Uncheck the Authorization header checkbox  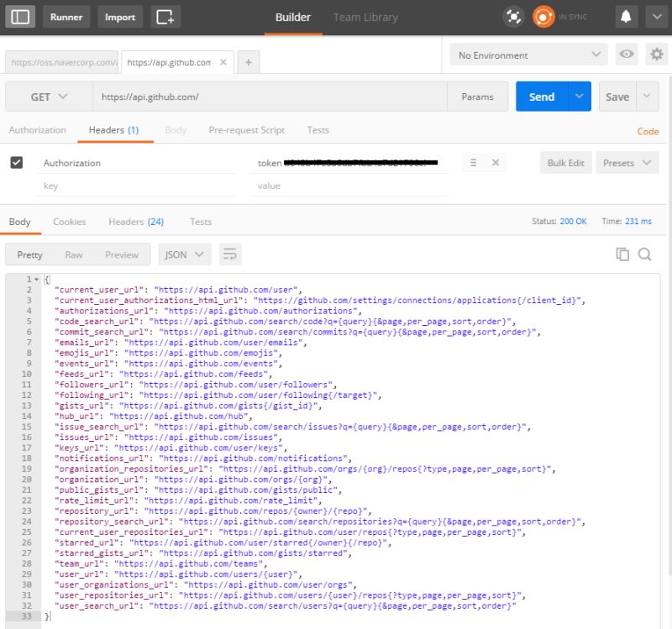point(18,162)
